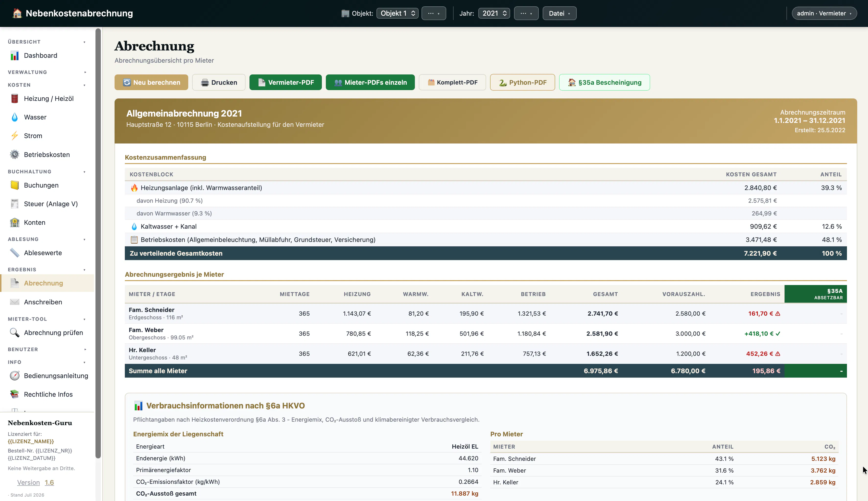Click the CO₂-Ausstoß gesamt value 11.887 kg
Screen dimensions: 868x501
pos(465,494)
